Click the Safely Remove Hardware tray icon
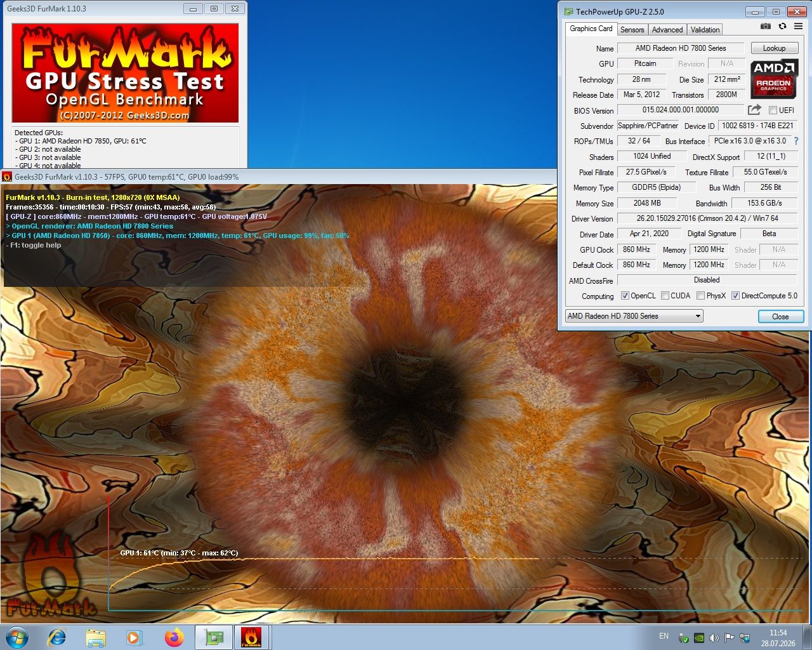The height and width of the screenshot is (650, 812). click(x=684, y=638)
